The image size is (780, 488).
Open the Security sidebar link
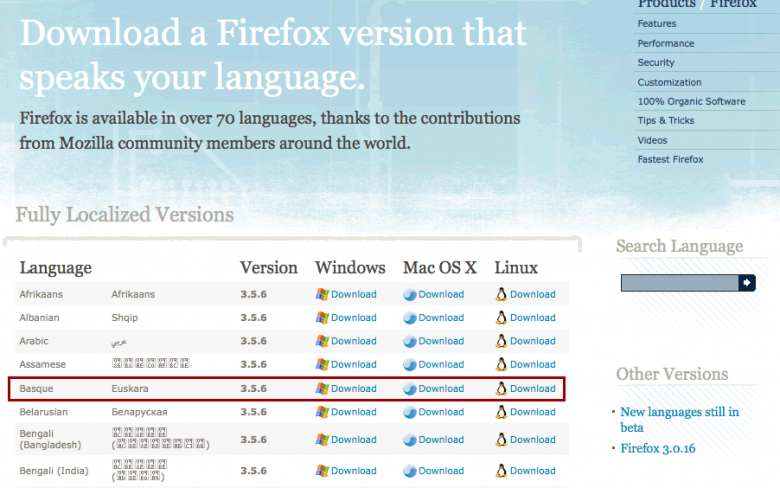pyautogui.click(x=656, y=63)
